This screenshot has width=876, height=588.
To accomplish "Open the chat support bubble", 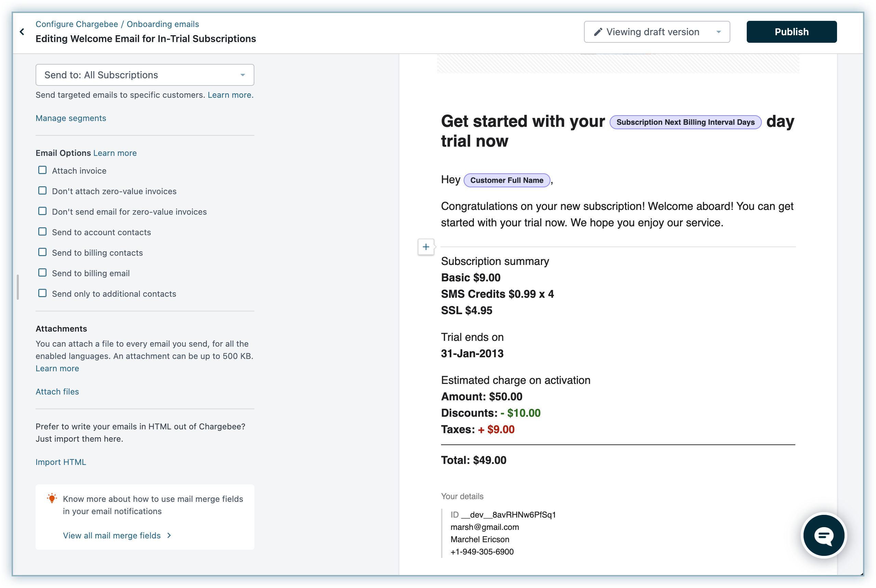I will coord(823,535).
